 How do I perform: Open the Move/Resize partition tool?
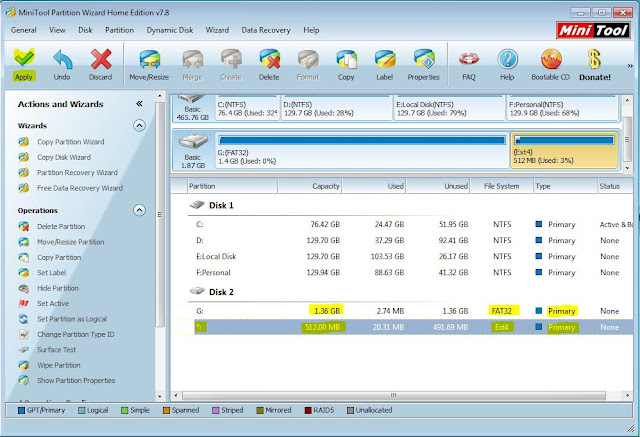(149, 64)
